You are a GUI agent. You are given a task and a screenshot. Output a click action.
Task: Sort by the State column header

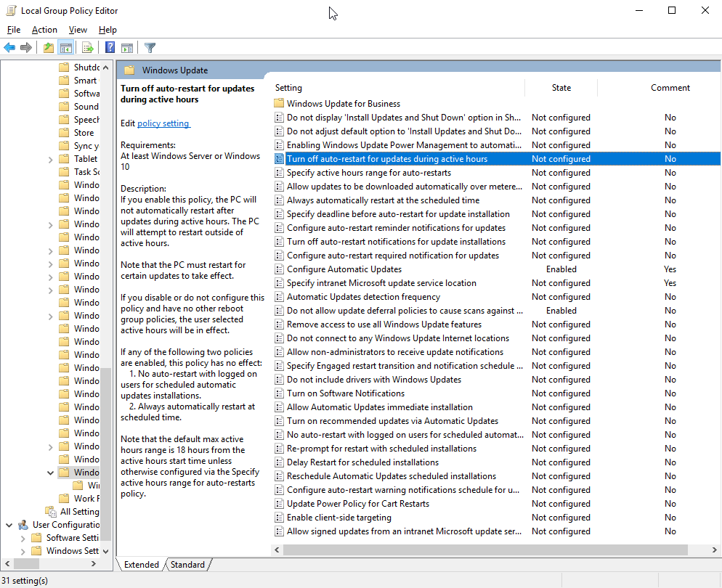[x=561, y=87]
